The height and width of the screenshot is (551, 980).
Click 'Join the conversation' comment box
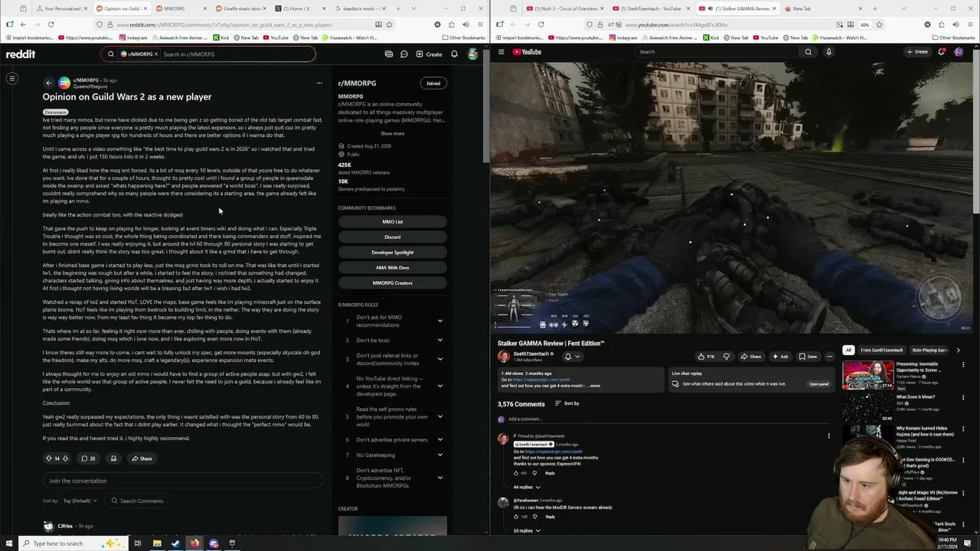click(x=181, y=481)
